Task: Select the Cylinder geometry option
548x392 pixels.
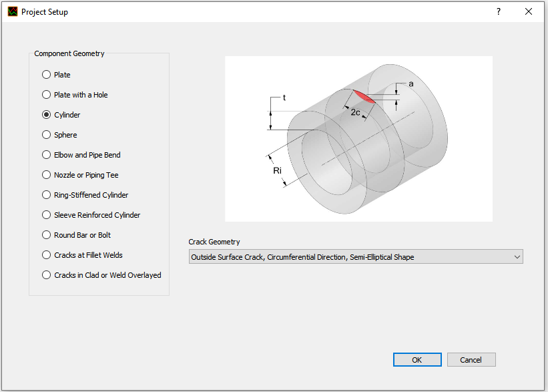Action: click(47, 115)
